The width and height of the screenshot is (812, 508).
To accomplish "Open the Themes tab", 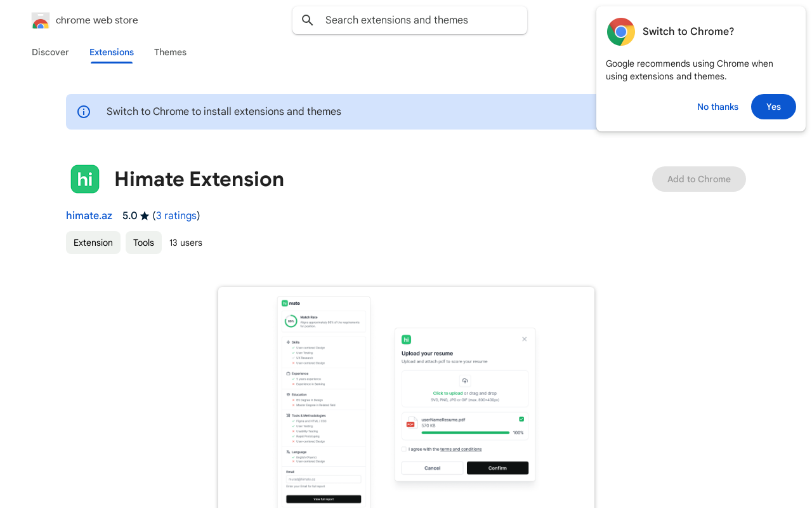I will (x=170, y=52).
